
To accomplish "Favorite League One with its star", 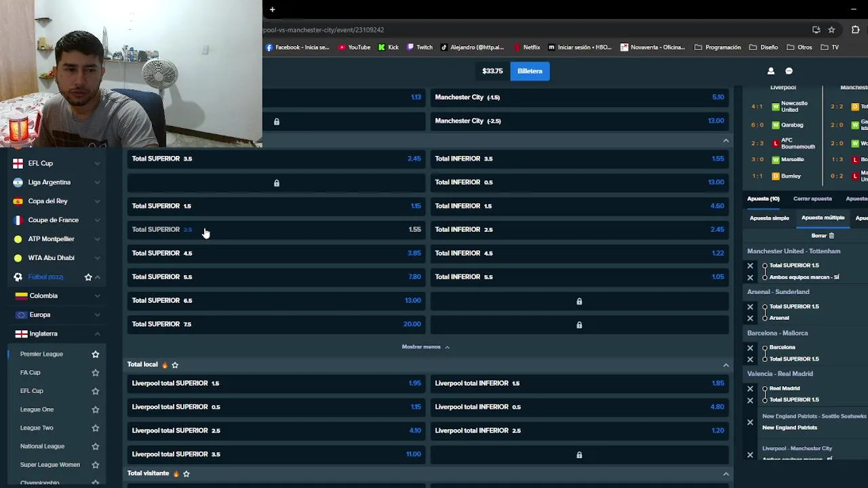I will [x=96, y=409].
